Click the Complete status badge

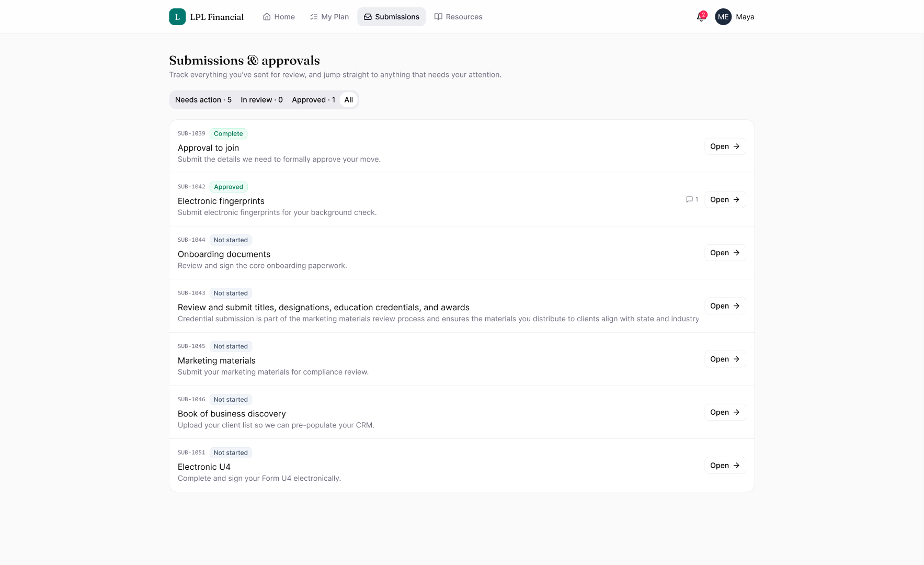pyautogui.click(x=228, y=134)
